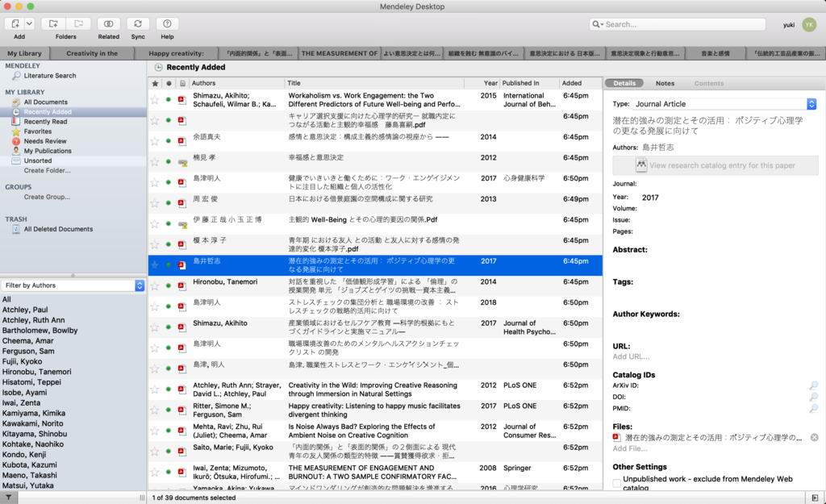Switch to the Creativity in the tab
The height and width of the screenshot is (504, 826).
click(x=92, y=53)
